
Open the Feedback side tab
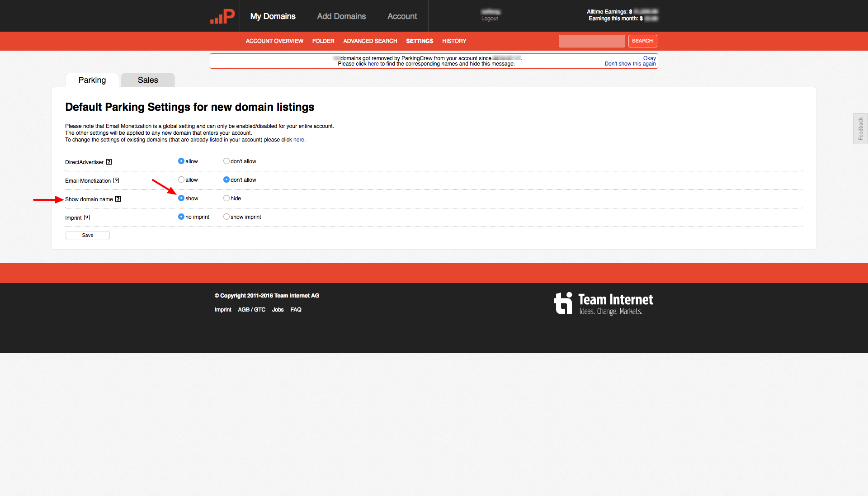click(860, 129)
